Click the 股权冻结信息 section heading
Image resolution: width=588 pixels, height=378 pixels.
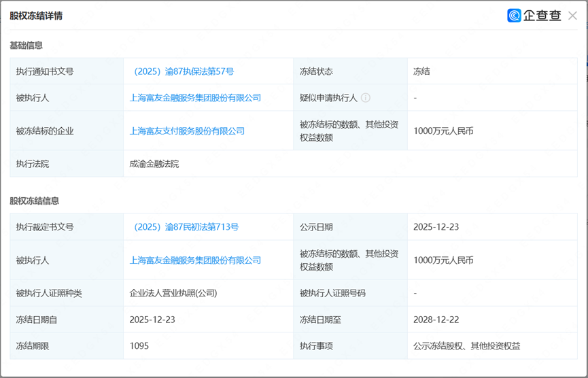click(x=34, y=201)
